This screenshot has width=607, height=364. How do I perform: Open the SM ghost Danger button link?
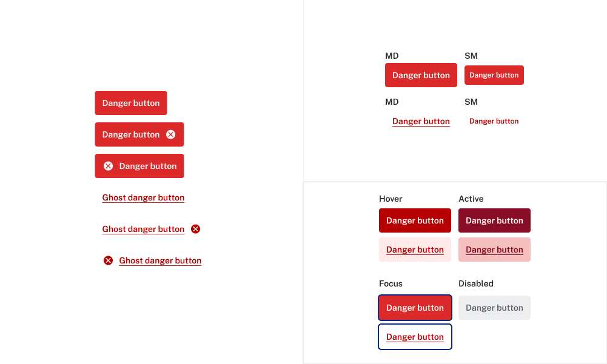pos(494,121)
